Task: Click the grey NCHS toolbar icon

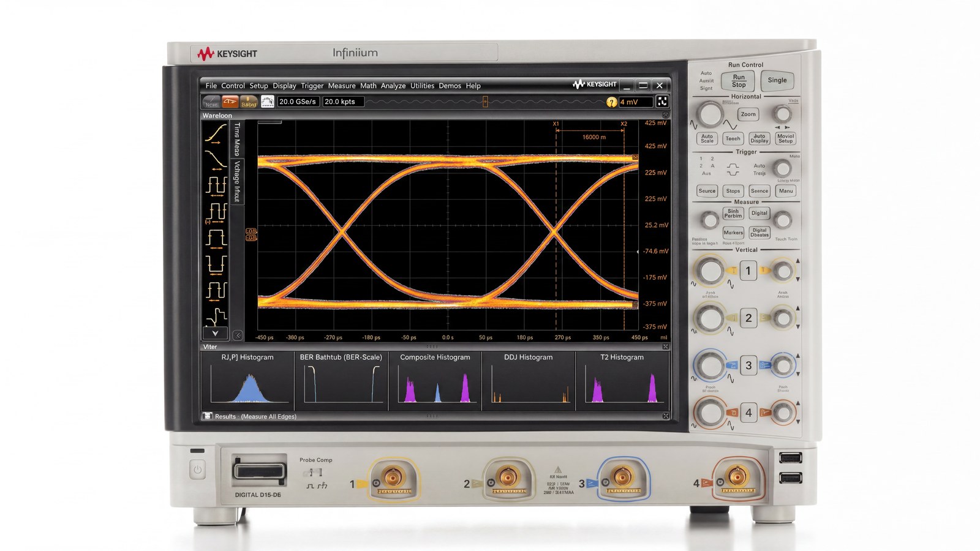Action: click(211, 102)
